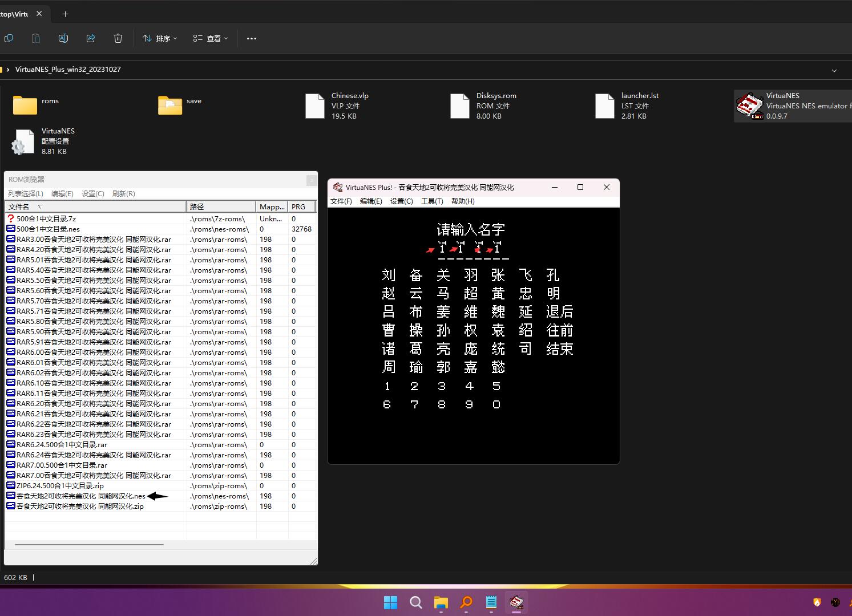Click the rename icon in Explorer toolbar

coord(63,38)
